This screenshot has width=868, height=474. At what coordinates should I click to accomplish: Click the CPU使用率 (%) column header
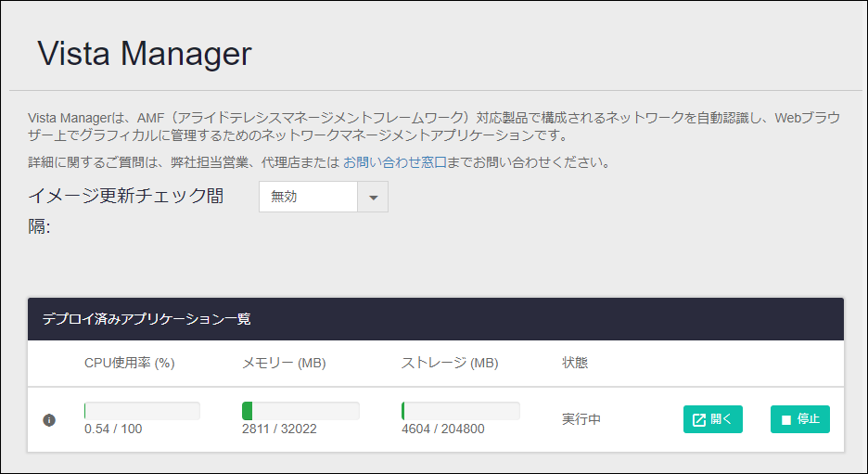point(130,363)
